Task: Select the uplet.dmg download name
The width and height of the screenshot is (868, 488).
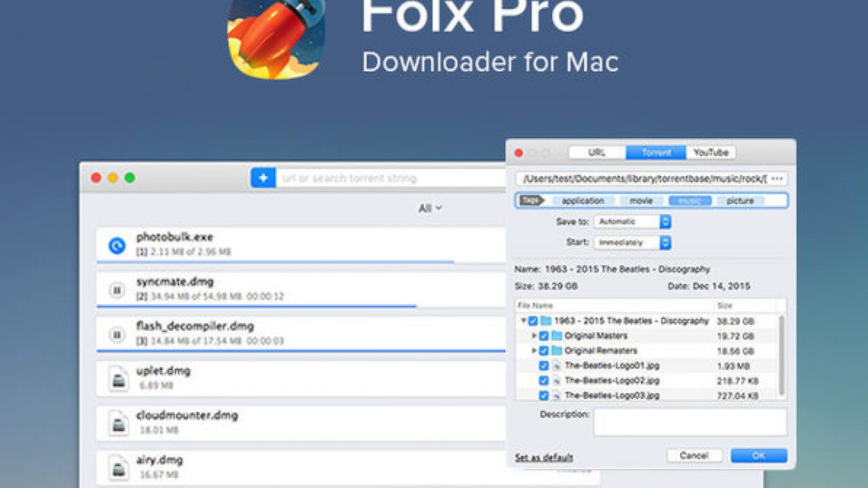Action: point(163,371)
